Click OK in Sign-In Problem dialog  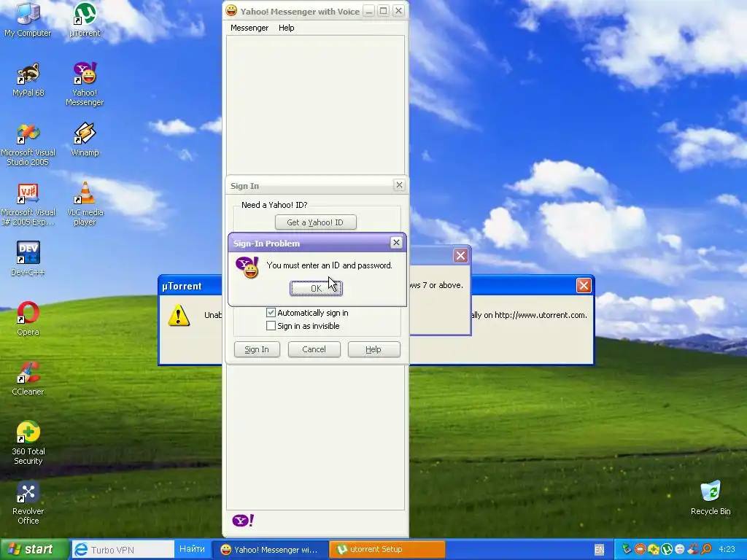pos(316,288)
